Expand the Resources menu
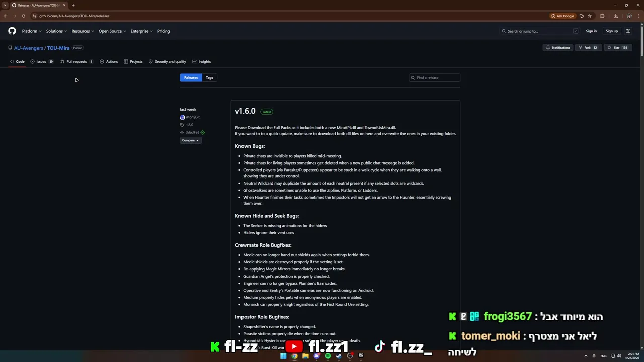Viewport: 644px width, 362px height. tap(83, 31)
